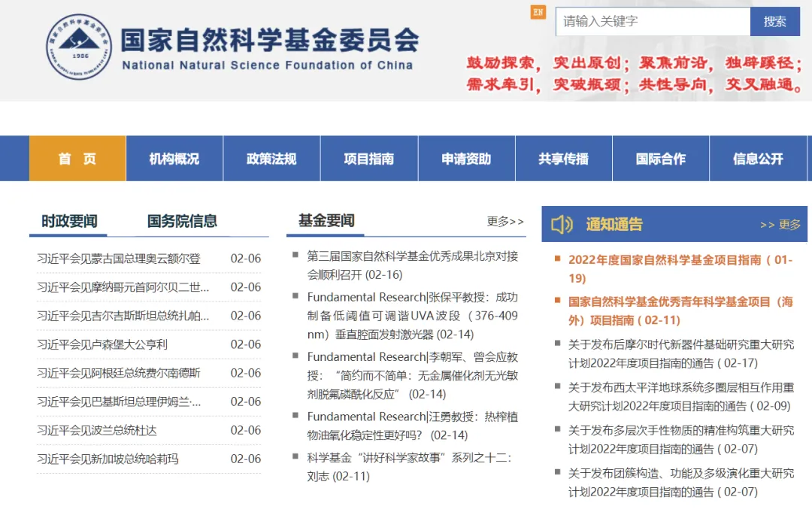Open news 习近平会见卢森堡大公亨利
Screen dimensions: 812x509
click(102, 344)
